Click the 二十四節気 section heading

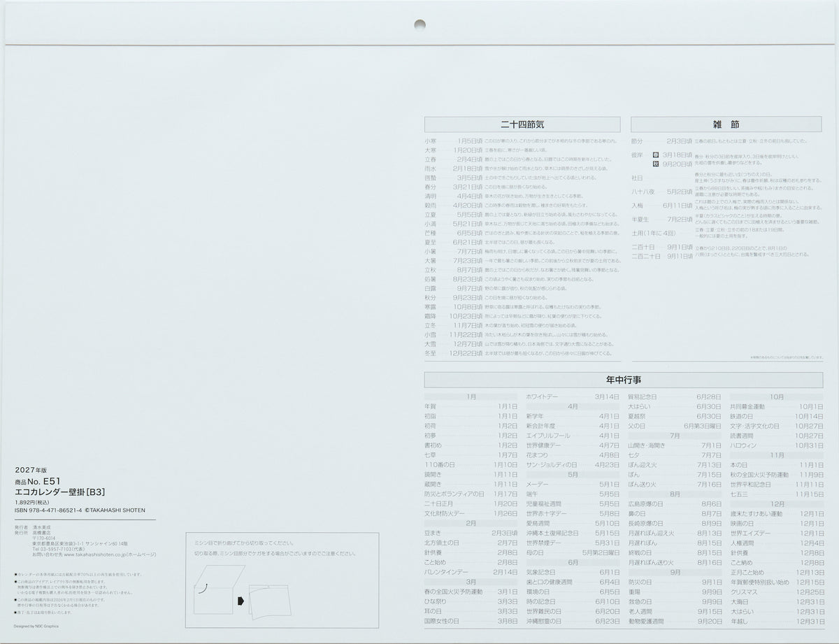(x=522, y=124)
